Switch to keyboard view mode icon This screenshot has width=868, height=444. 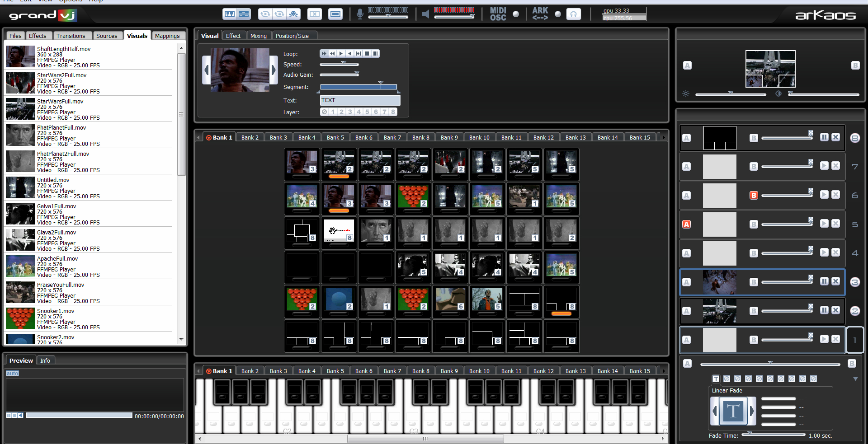coord(229,14)
